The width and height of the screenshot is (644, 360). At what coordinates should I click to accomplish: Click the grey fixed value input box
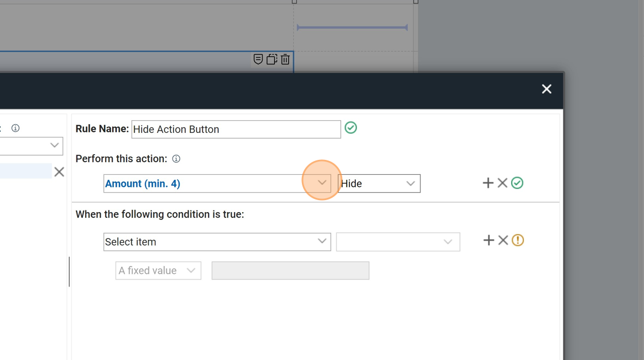click(x=290, y=270)
